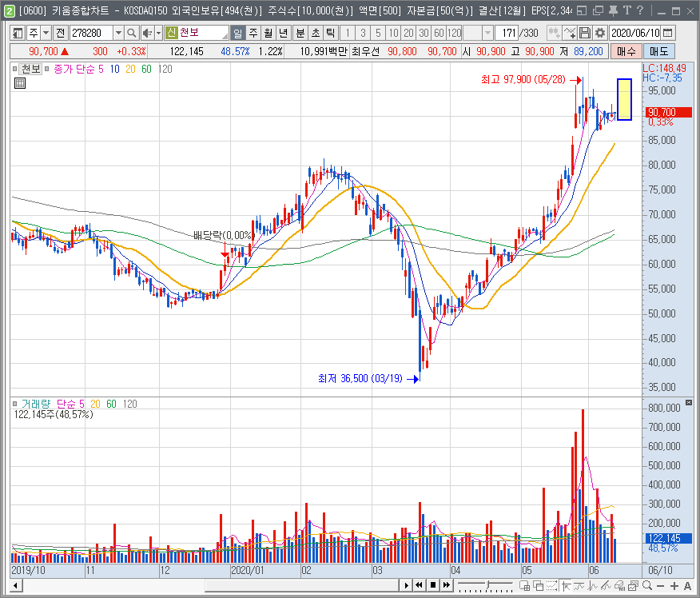Screen dimensions: 700x598
Task: Click the bottom magnifier icon
Action: click(x=647, y=585)
